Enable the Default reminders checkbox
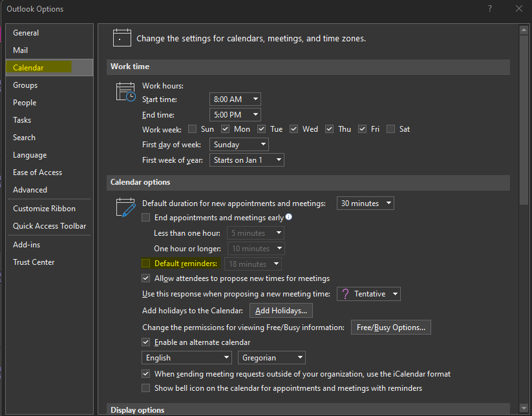532x416 pixels. point(146,263)
